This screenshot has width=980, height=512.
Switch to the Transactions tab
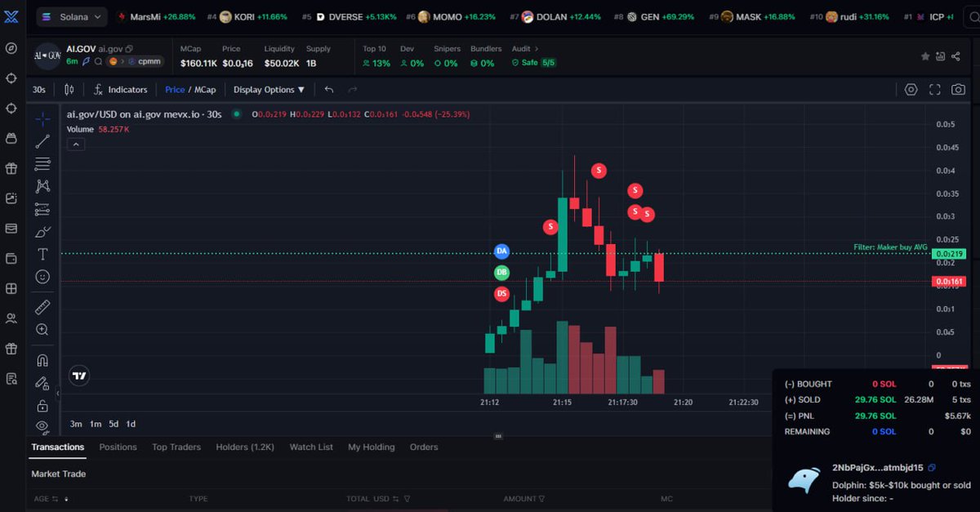tap(58, 447)
